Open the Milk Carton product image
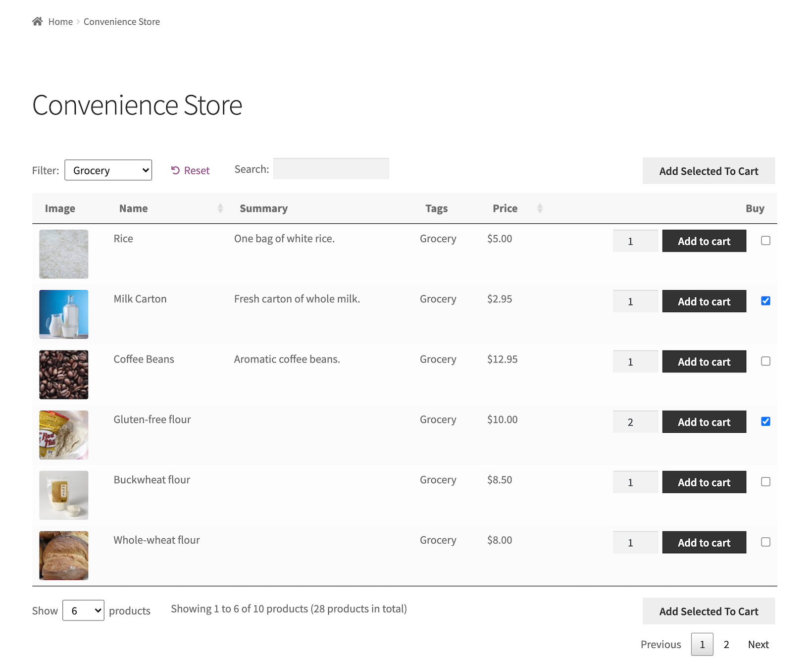This screenshot has width=812, height=672. 64,314
